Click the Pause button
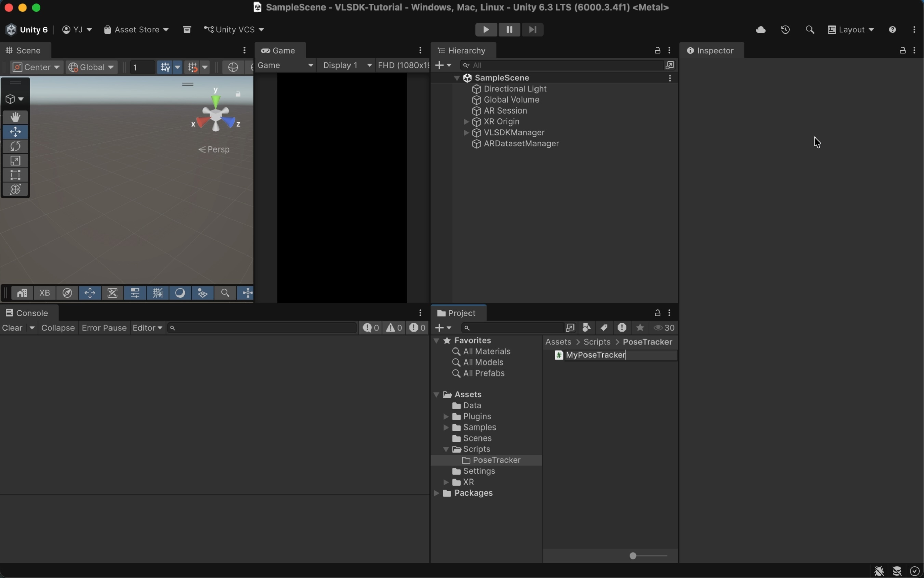The image size is (924, 578). point(509,29)
